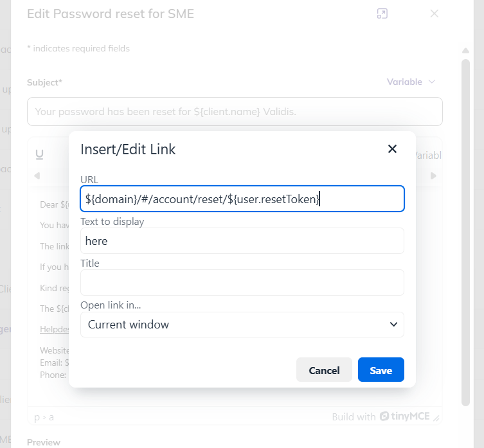Click the vertical scrollbar thumb
The height and width of the screenshot is (448, 484).
[465, 232]
